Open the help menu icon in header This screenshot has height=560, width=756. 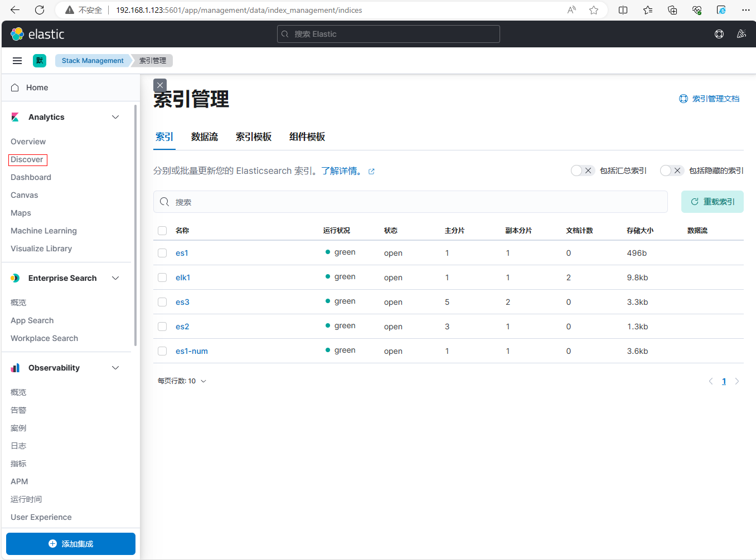[x=719, y=34]
